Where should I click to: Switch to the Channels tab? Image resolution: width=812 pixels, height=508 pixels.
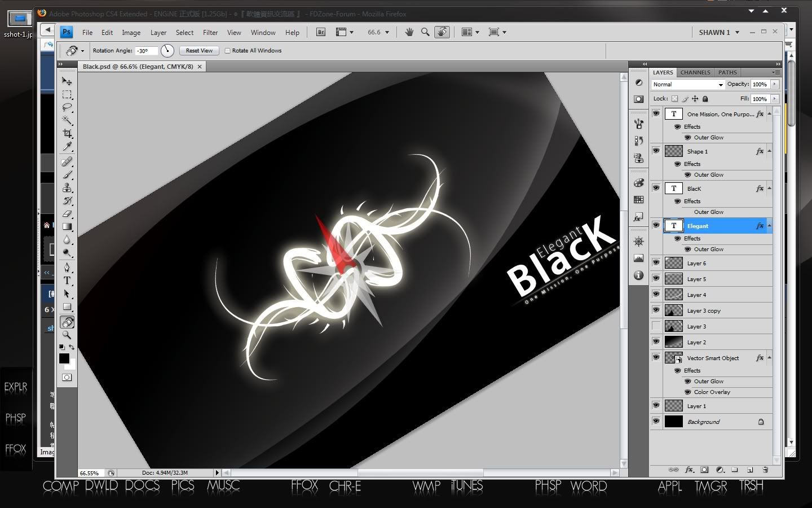pyautogui.click(x=695, y=72)
